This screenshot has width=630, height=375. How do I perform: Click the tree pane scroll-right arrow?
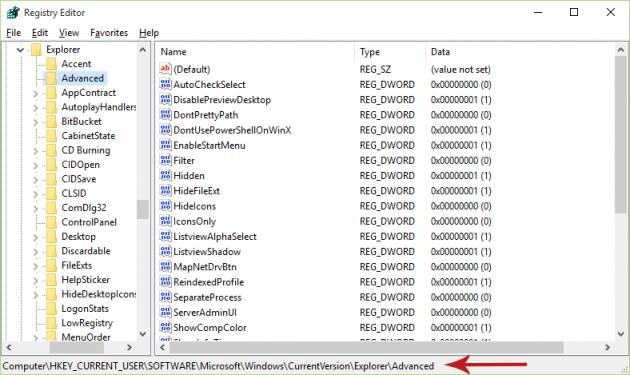click(x=129, y=347)
